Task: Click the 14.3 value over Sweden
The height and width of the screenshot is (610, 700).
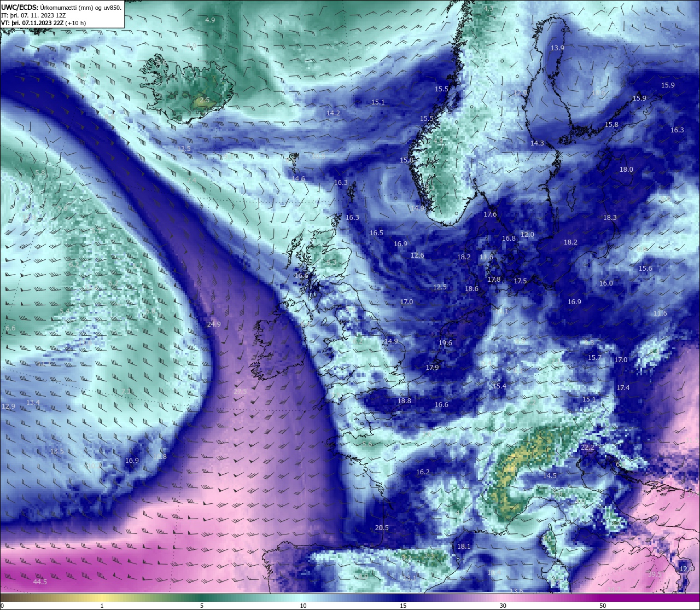Action: tap(537, 143)
